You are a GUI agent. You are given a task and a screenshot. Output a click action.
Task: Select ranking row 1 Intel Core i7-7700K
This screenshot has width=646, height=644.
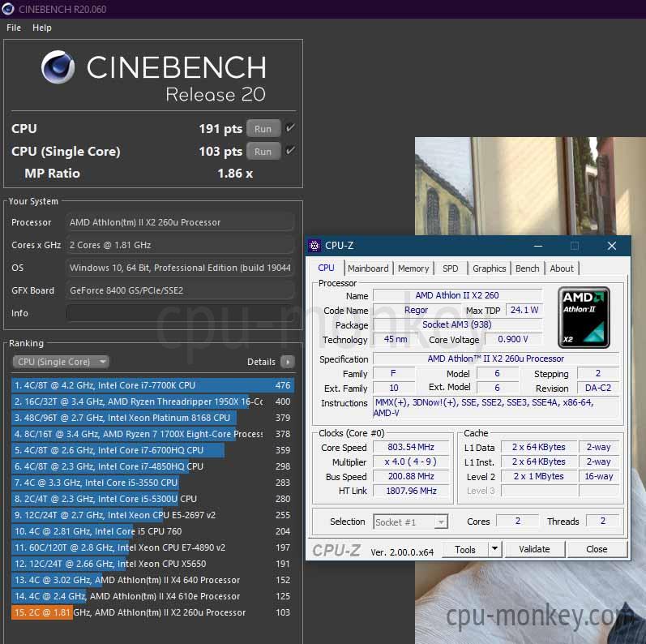pos(152,385)
